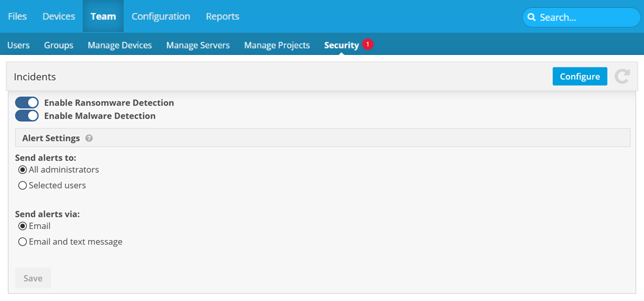Screen dimensions: 644x301
Task: Click the Save button
Action: click(x=33, y=278)
